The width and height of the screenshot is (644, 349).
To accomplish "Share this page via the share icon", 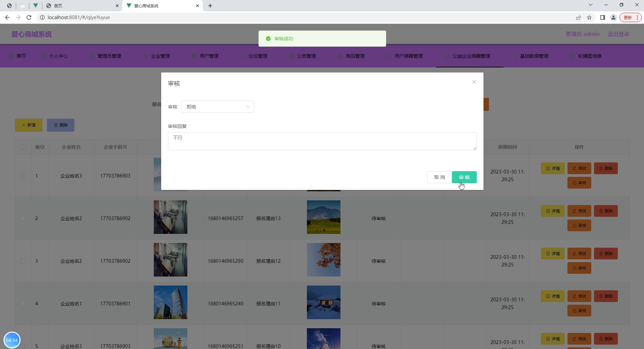I will point(579,17).
